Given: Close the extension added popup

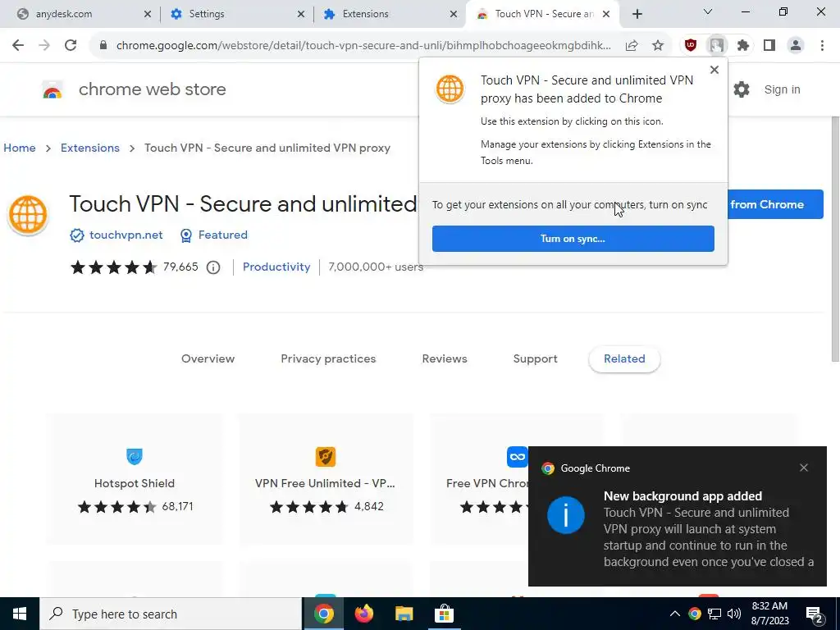Looking at the screenshot, I should (714, 70).
